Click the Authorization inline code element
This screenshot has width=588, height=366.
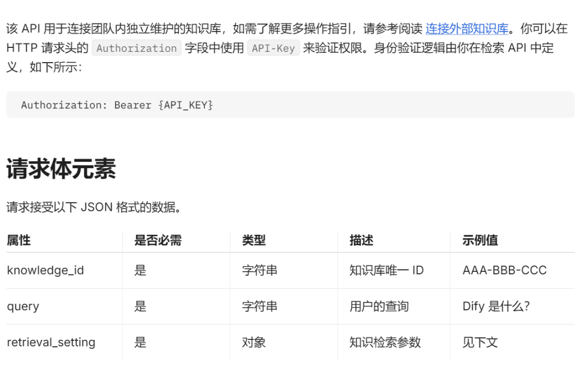pos(137,48)
